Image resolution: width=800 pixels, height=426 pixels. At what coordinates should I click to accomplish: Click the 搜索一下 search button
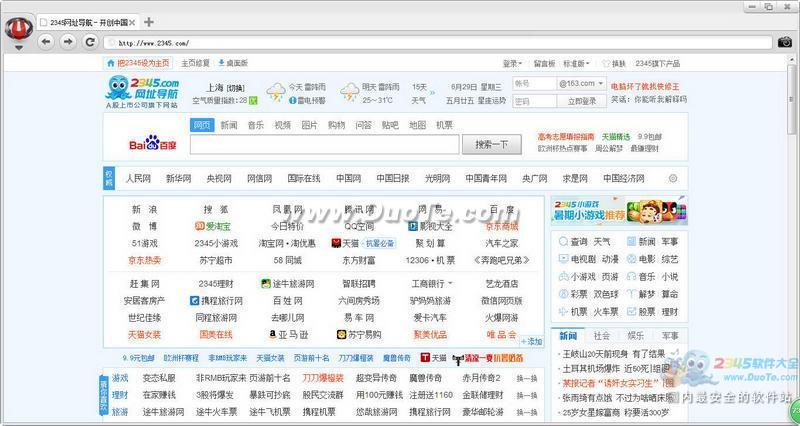pyautogui.click(x=491, y=144)
